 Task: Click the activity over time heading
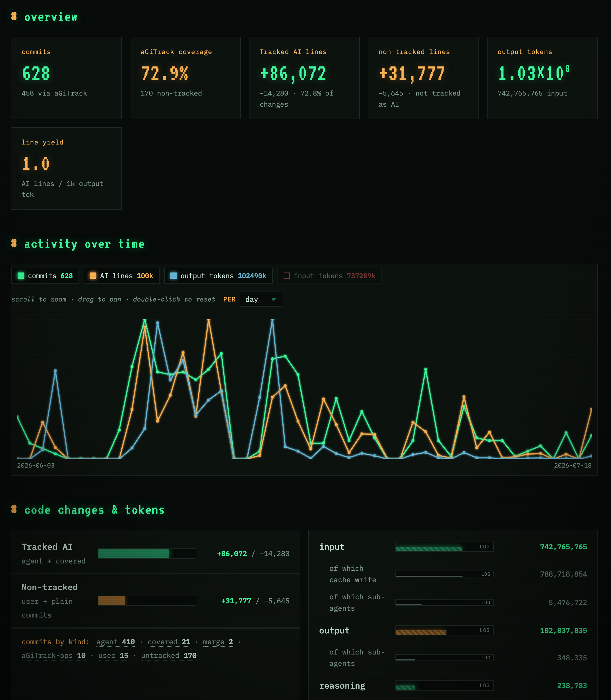click(78, 244)
